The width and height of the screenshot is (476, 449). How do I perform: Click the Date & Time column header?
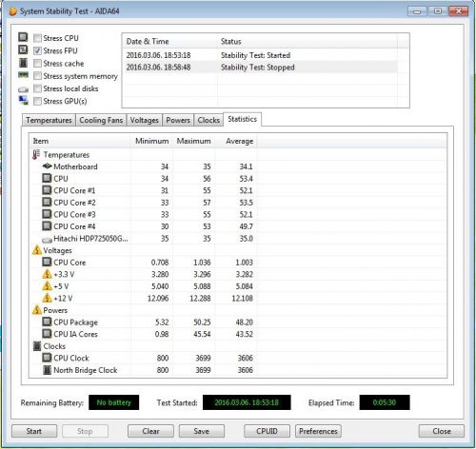tap(169, 41)
